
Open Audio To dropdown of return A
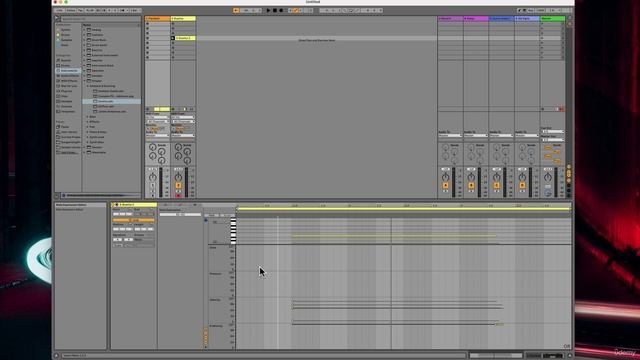click(x=450, y=136)
